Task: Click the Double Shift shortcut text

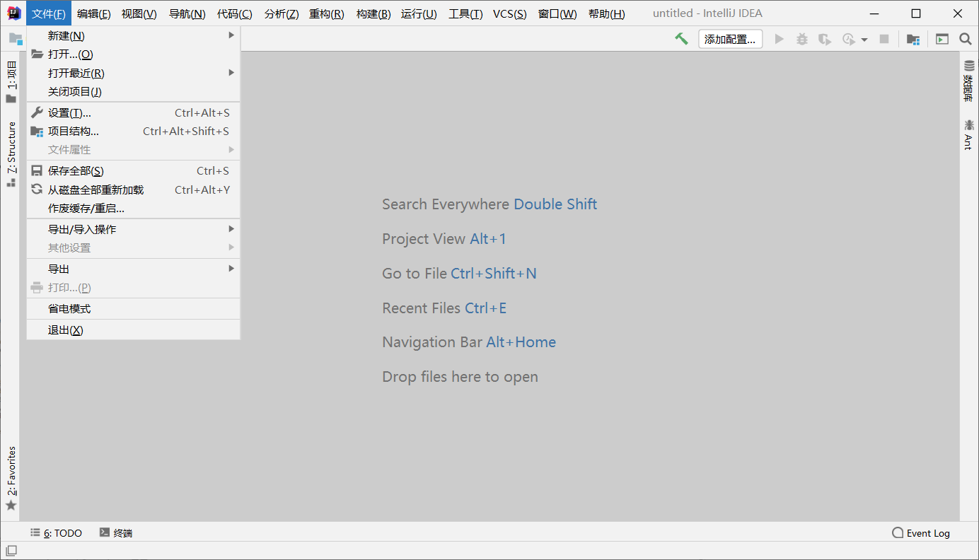Action: [x=555, y=204]
